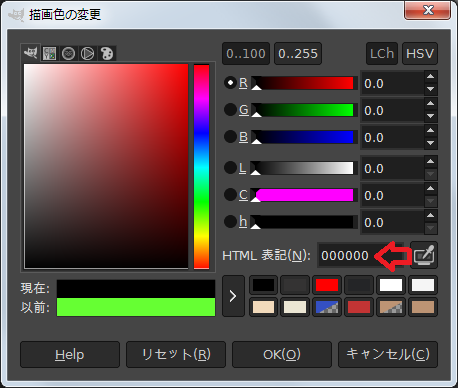Select the R channel radio button
The height and width of the screenshot is (388, 458).
tap(230, 83)
